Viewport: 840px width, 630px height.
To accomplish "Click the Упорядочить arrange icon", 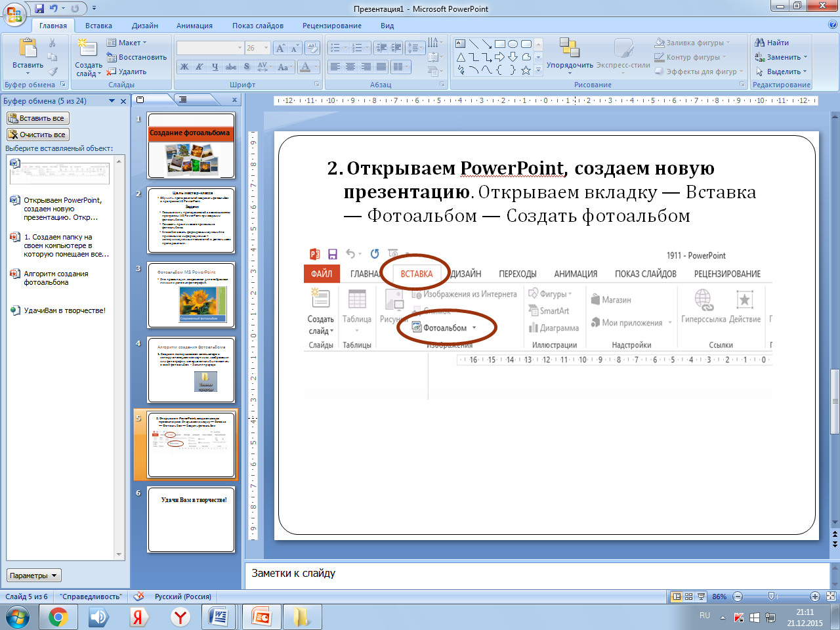I will (569, 48).
